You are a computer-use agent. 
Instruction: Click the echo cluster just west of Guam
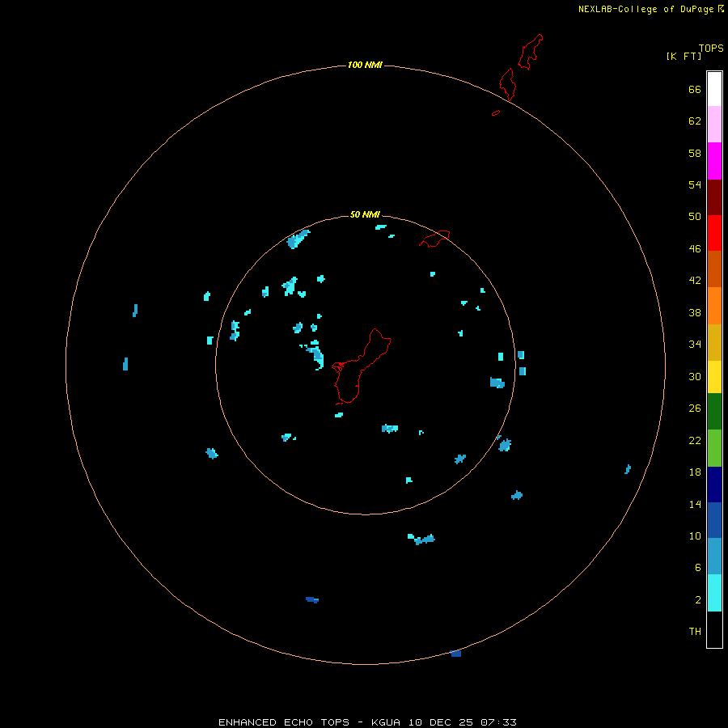(x=315, y=355)
